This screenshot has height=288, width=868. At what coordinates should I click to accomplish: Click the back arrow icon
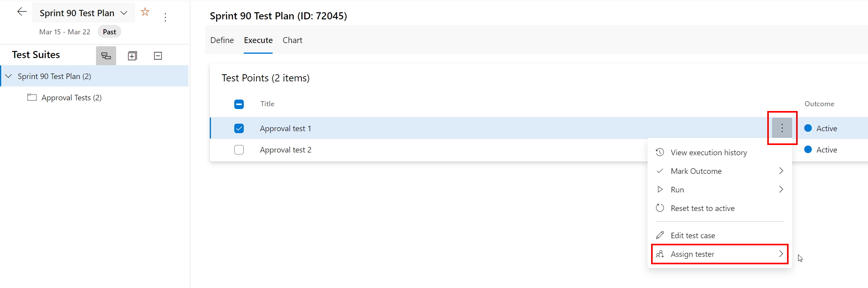[22, 12]
